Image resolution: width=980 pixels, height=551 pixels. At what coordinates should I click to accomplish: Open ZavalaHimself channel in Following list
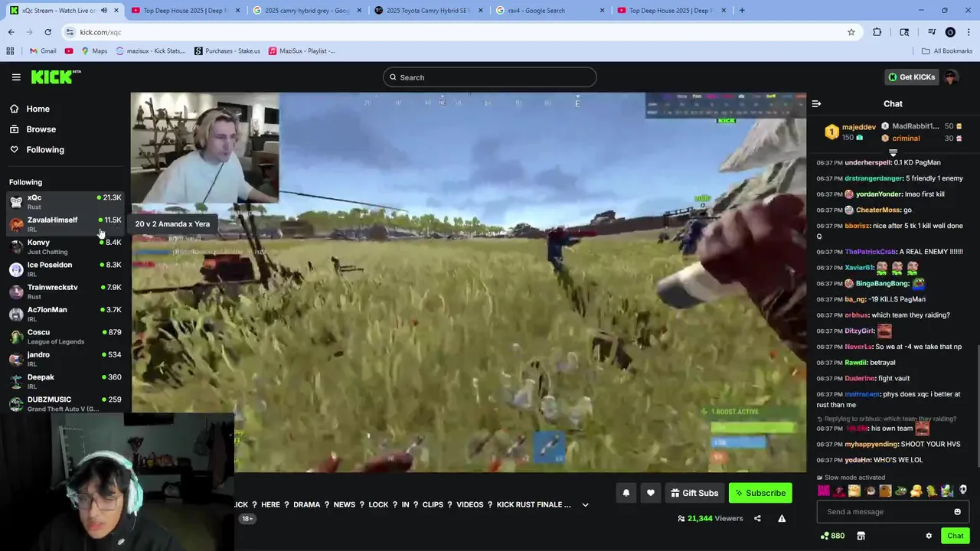pos(65,224)
